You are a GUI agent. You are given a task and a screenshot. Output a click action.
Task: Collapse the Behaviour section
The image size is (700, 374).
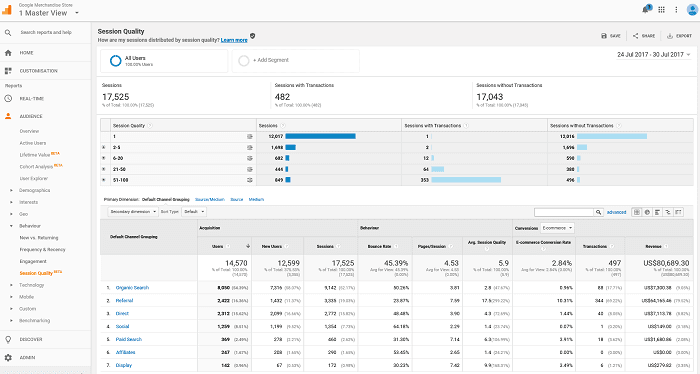(x=11, y=226)
